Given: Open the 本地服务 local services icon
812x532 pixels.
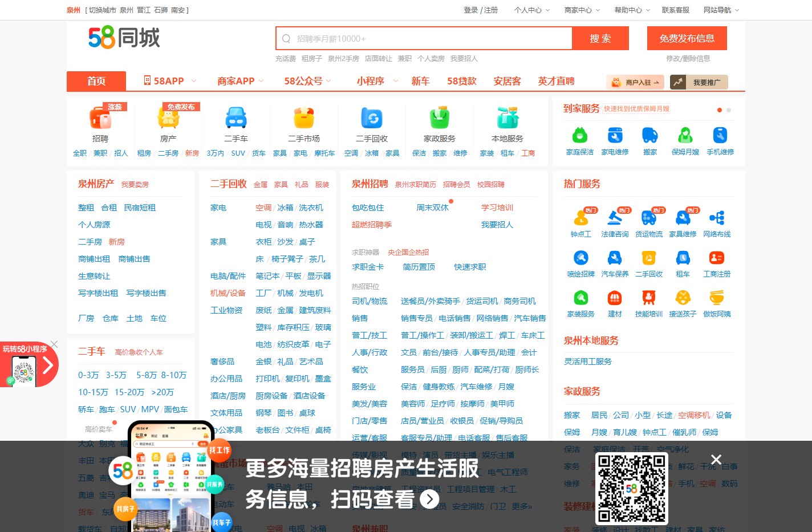Looking at the screenshot, I should coord(507,118).
